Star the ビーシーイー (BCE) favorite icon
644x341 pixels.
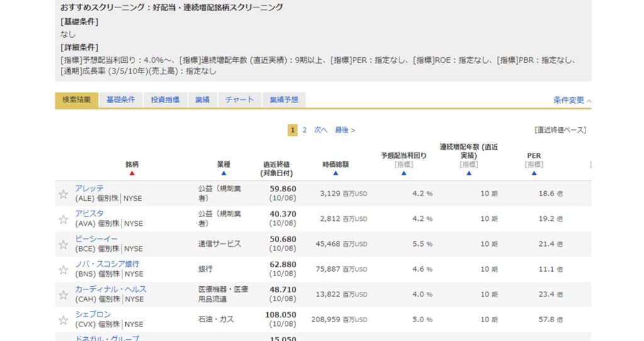pos(64,245)
